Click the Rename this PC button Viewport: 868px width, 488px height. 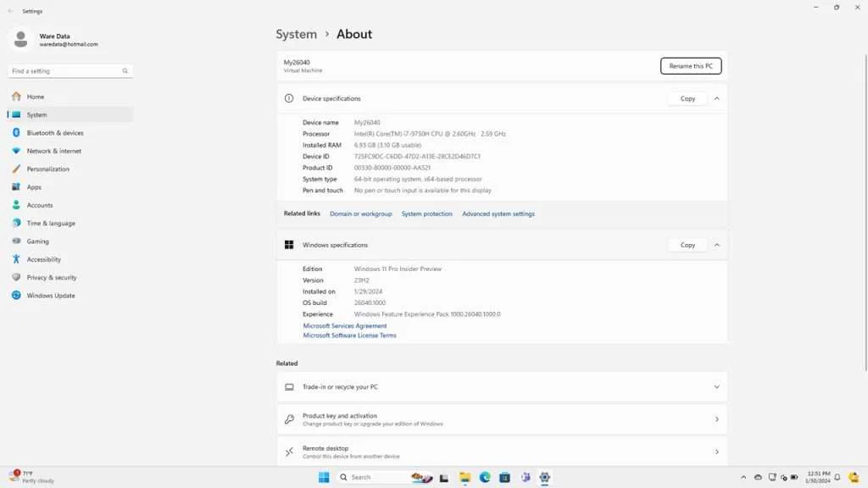(x=690, y=65)
